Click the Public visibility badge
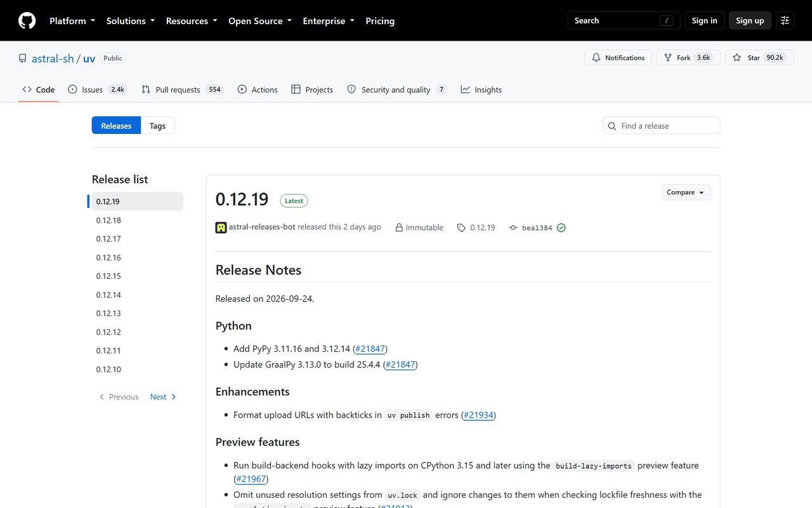Screen dimensions: 812x508 (x=113, y=58)
